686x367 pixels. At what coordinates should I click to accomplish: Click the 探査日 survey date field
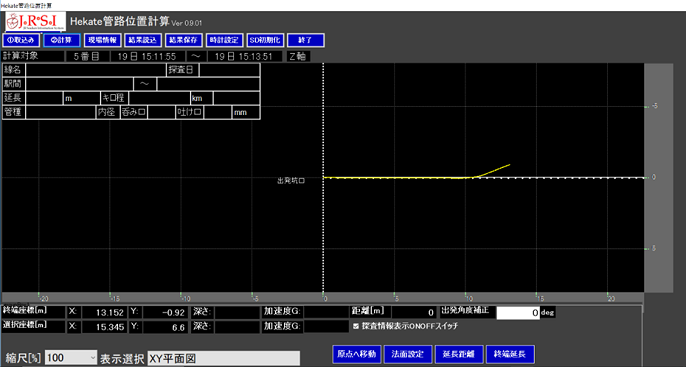pyautogui.click(x=229, y=70)
